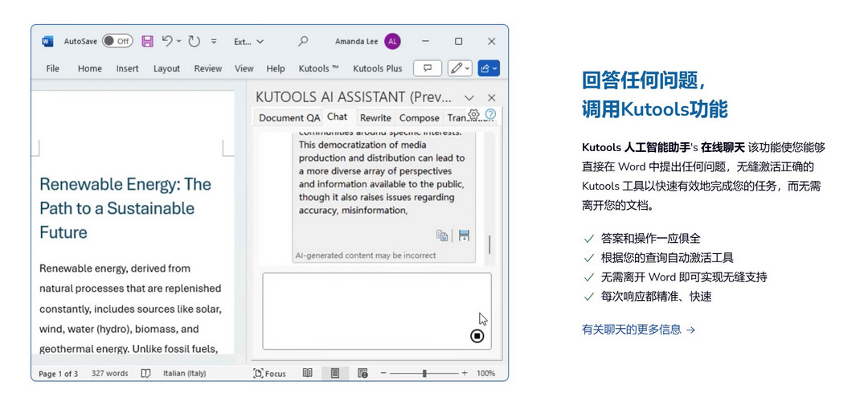Stop the AI response generation

pyautogui.click(x=477, y=336)
